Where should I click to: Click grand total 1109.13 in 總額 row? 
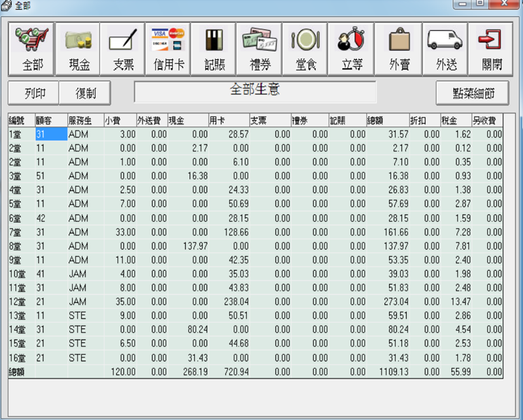(x=388, y=372)
